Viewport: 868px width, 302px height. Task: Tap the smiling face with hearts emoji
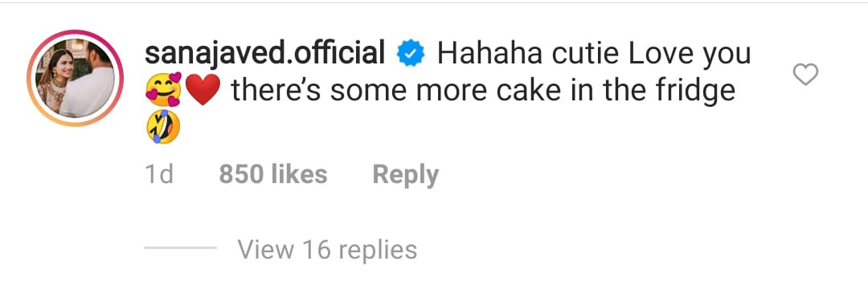click(162, 91)
